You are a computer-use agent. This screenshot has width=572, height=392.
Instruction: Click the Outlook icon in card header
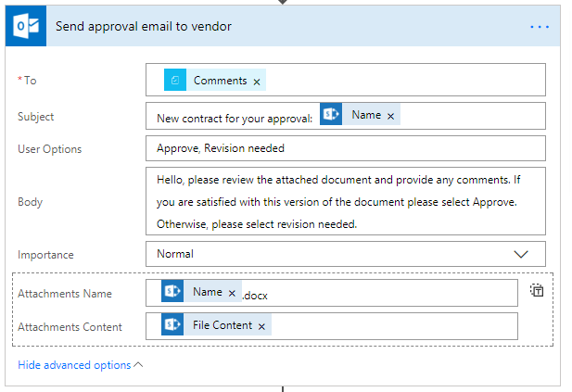pos(25,27)
